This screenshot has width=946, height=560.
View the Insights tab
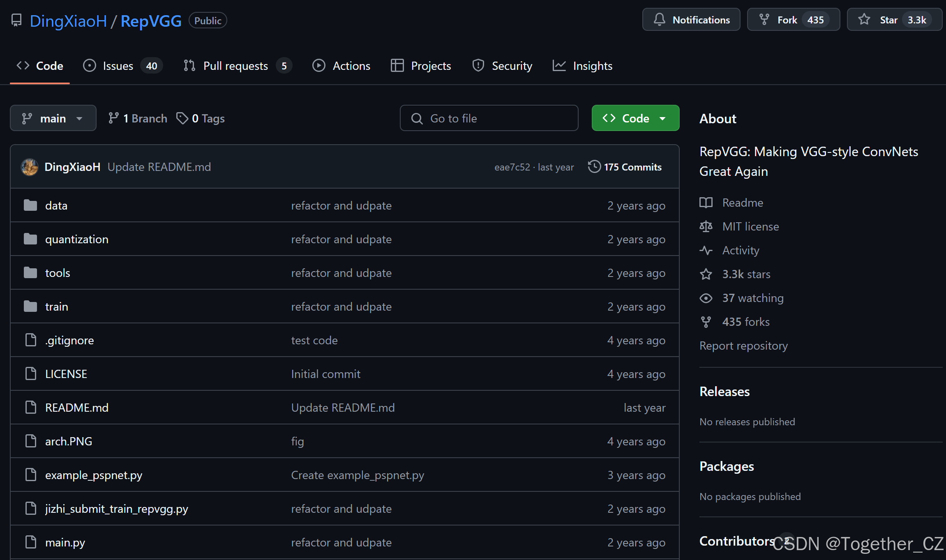[583, 66]
